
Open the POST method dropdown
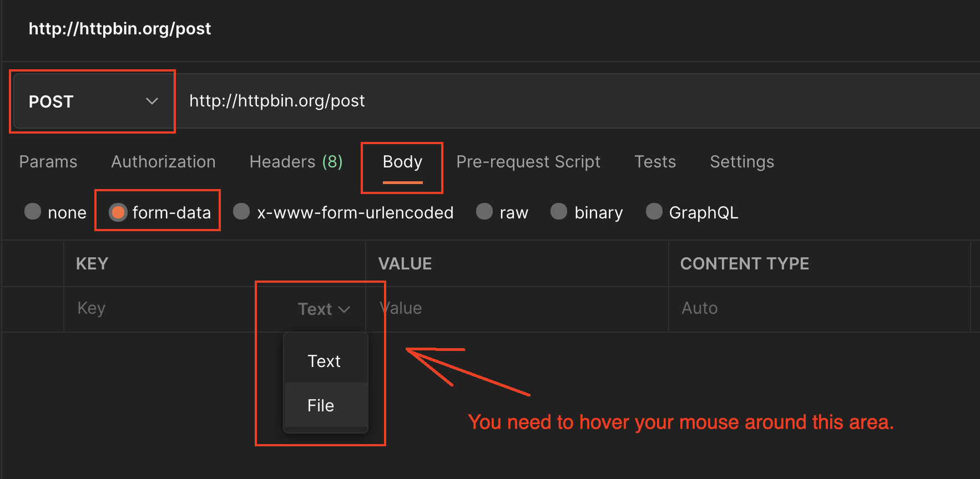pyautogui.click(x=92, y=101)
